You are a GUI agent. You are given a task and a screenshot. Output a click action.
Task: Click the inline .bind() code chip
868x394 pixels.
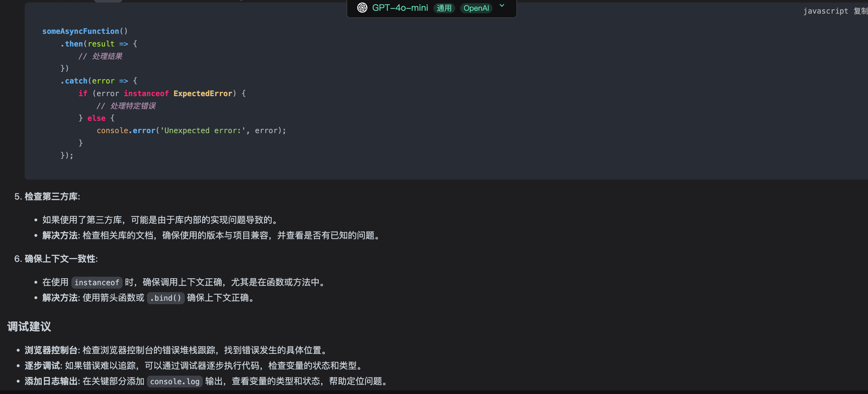point(166,298)
